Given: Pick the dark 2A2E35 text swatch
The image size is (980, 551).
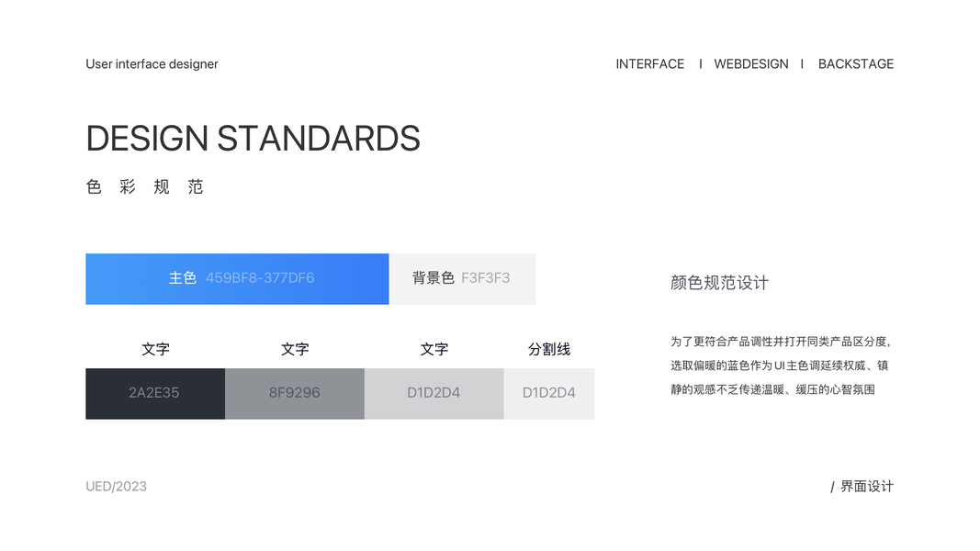Looking at the screenshot, I should tap(155, 394).
